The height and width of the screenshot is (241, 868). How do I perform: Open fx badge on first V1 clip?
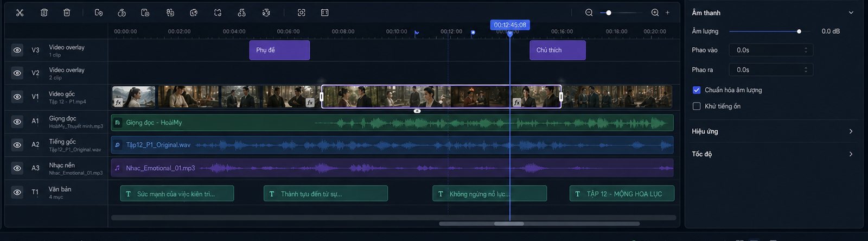click(118, 102)
